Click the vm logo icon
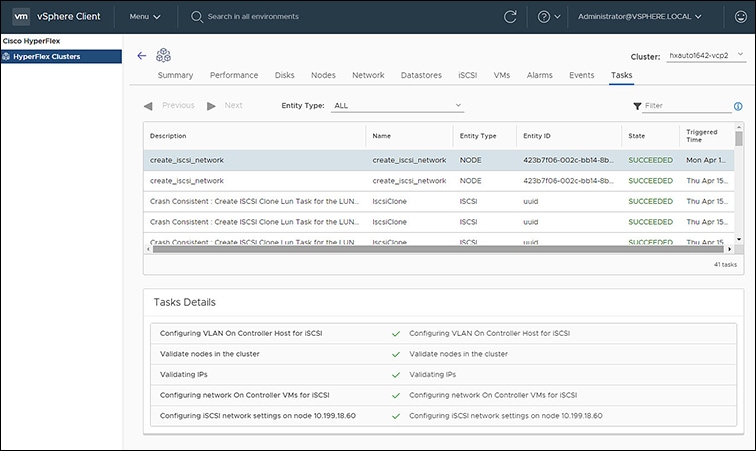 tap(20, 16)
